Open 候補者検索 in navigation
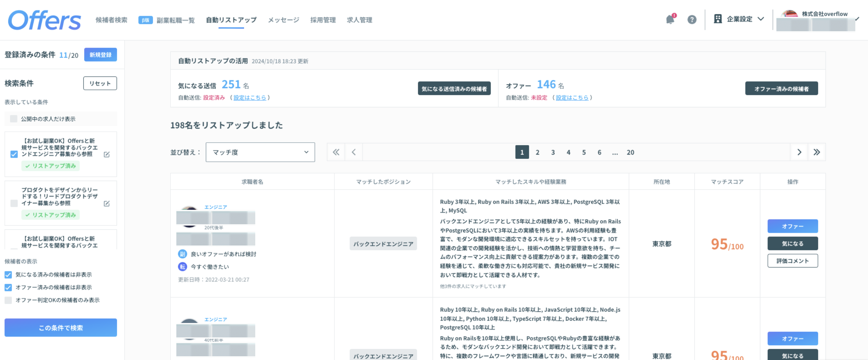This screenshot has width=868, height=360. [x=112, y=20]
